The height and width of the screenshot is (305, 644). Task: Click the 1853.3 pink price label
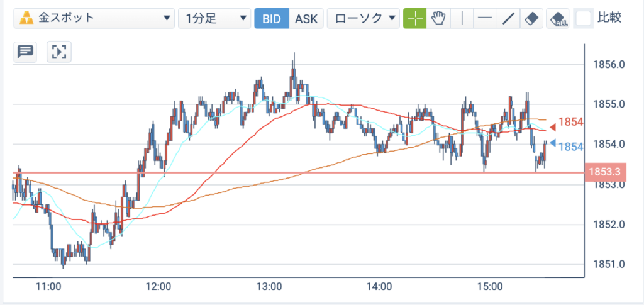pos(601,172)
